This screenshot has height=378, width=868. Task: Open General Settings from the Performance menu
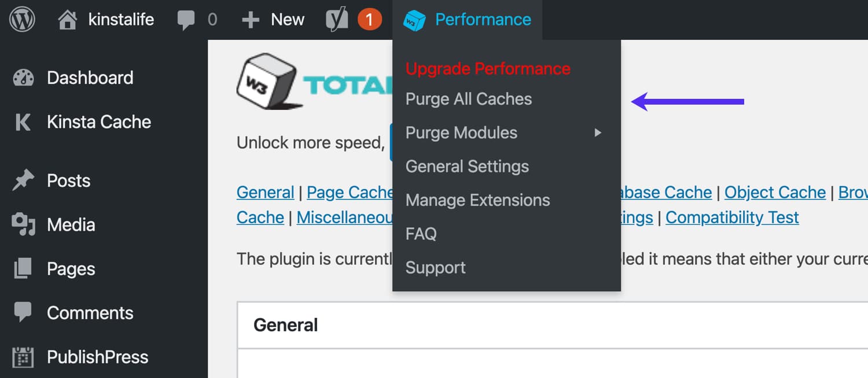click(x=468, y=166)
